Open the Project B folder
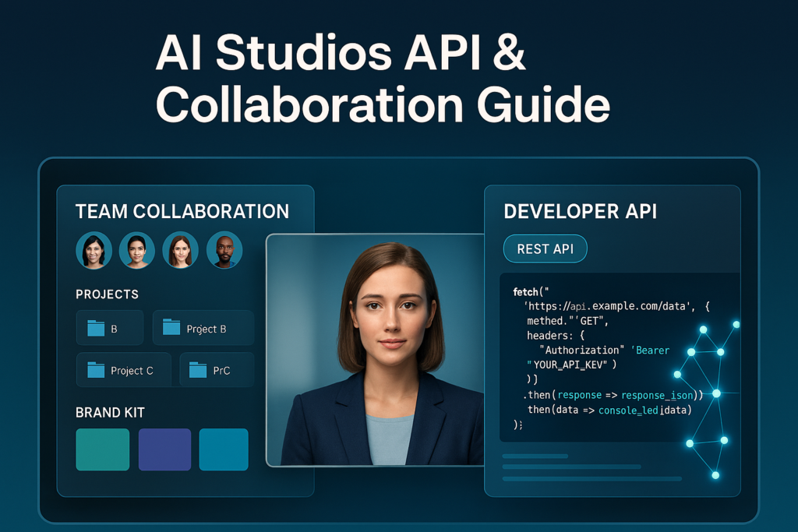This screenshot has height=532, width=798. pyautogui.click(x=203, y=328)
